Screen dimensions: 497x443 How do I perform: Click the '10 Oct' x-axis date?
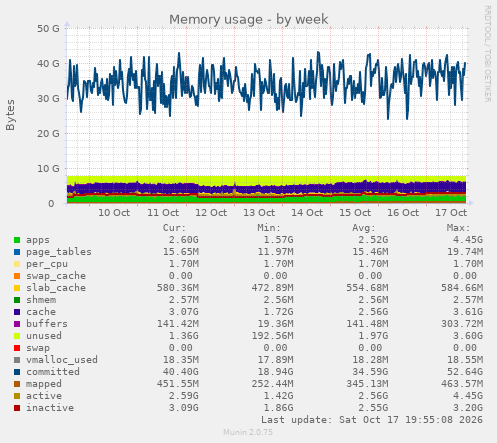114,213
